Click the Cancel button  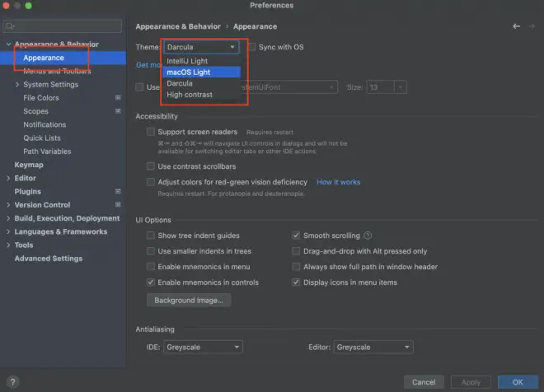(424, 382)
